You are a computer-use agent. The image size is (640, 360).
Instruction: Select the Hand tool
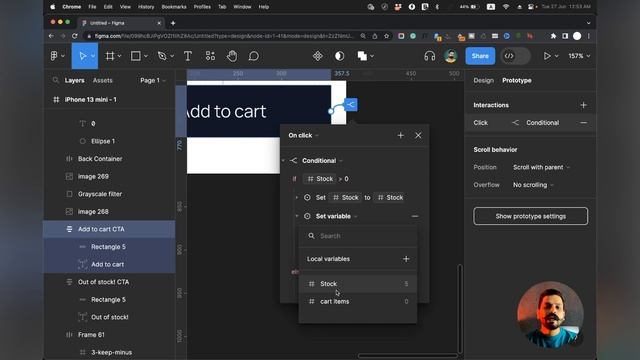tap(232, 56)
